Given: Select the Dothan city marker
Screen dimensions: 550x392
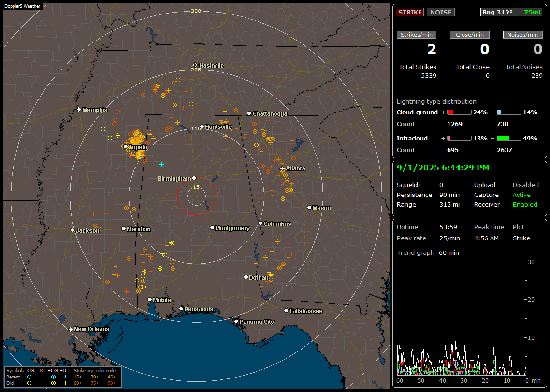Looking at the screenshot, I should 246,277.
